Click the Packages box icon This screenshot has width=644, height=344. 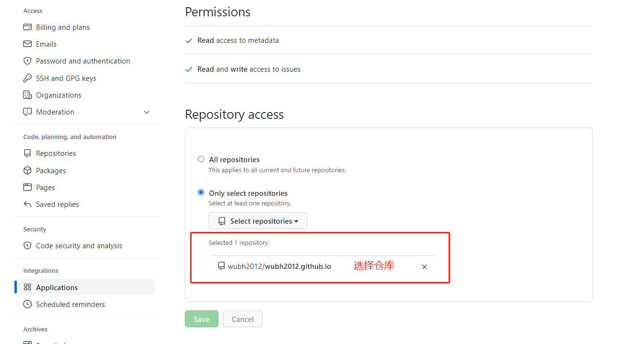[27, 171]
